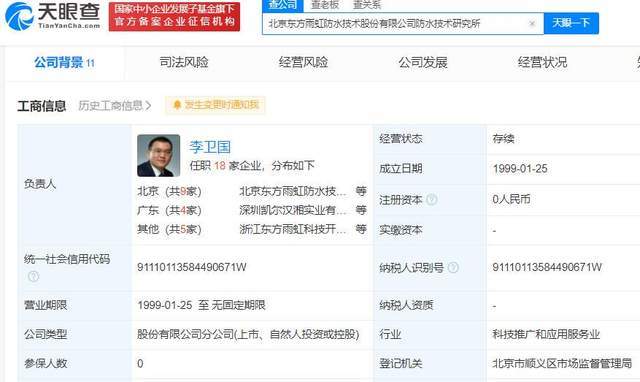640x382 pixels.
Task: Click the 等 link after 北京东方雨虹防水技
Action: [x=361, y=191]
